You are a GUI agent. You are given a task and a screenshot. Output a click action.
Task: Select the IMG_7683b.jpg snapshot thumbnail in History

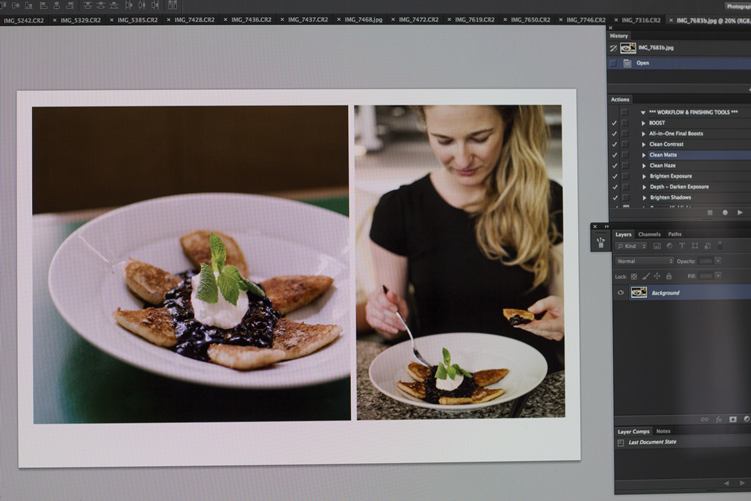tap(628, 48)
